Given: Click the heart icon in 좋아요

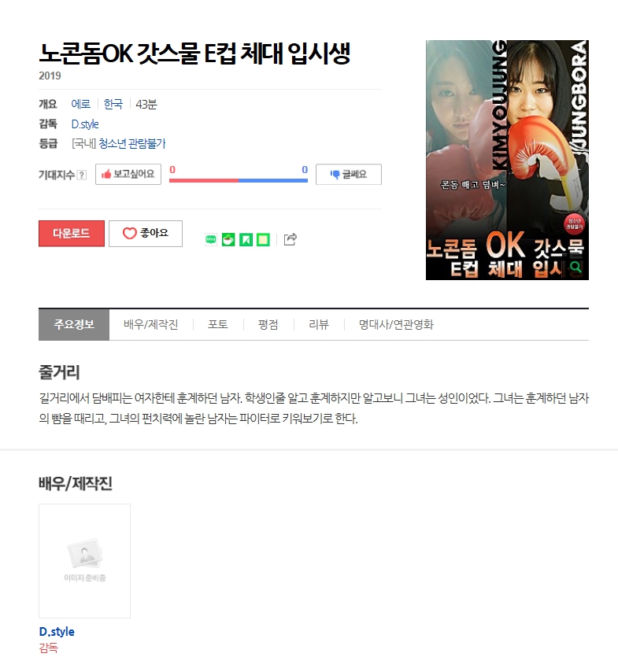Looking at the screenshot, I should (130, 233).
